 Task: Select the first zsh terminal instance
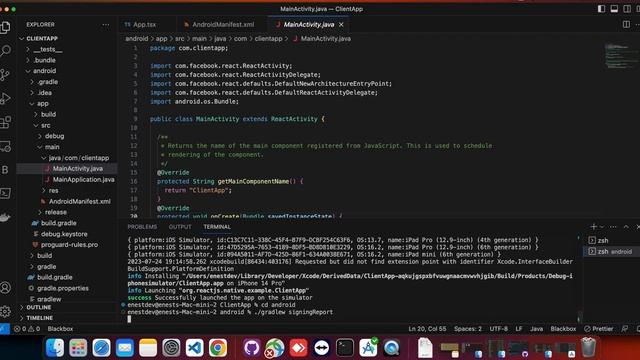point(611,240)
